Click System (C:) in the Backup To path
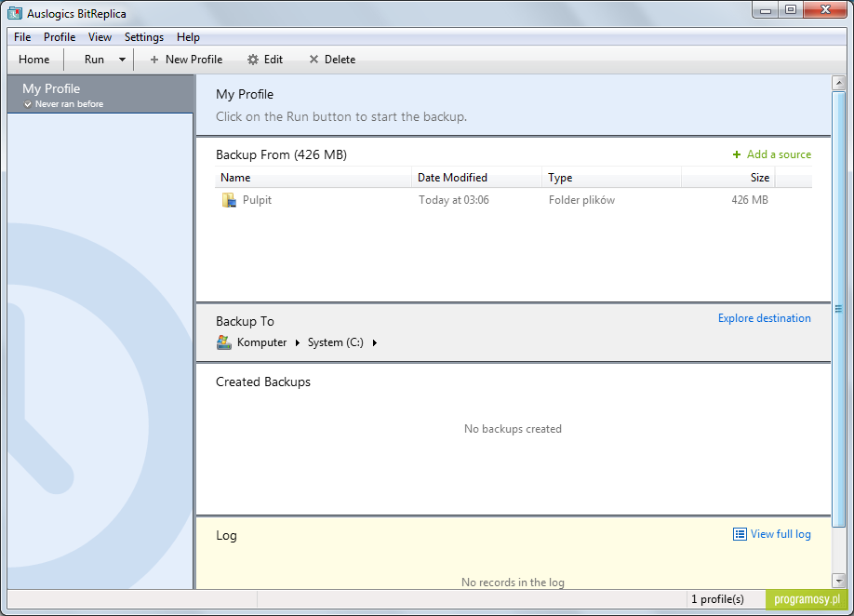Image resolution: width=854 pixels, height=616 pixels. tap(336, 342)
